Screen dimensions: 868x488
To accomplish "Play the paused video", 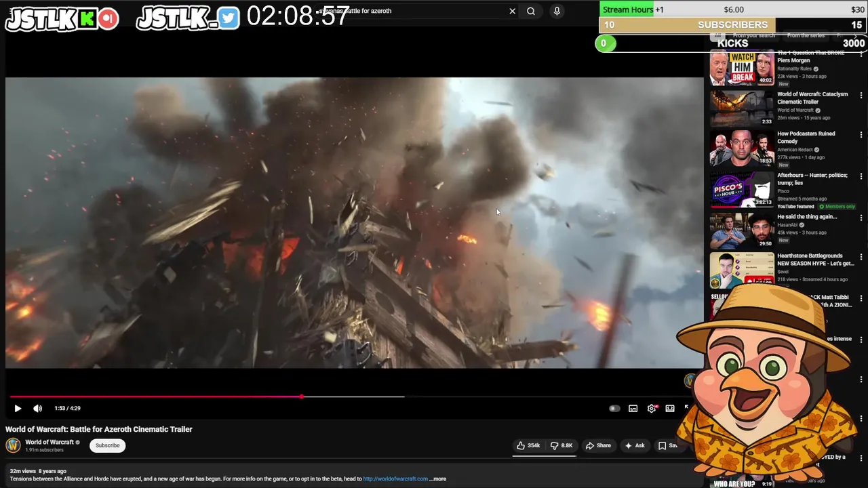I will point(18,408).
